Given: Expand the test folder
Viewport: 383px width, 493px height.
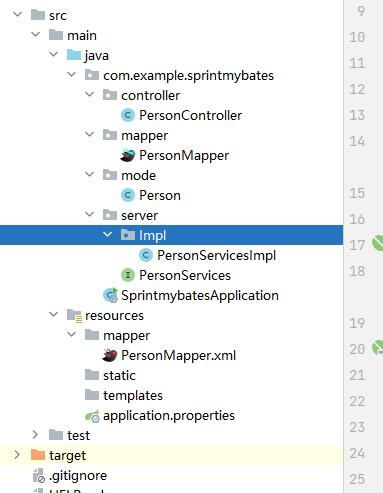Looking at the screenshot, I should click(35, 435).
